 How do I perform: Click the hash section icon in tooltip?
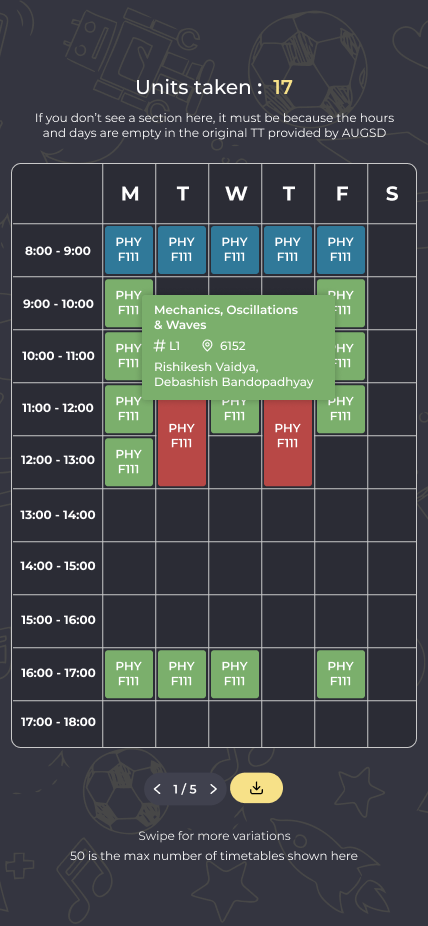coord(159,345)
